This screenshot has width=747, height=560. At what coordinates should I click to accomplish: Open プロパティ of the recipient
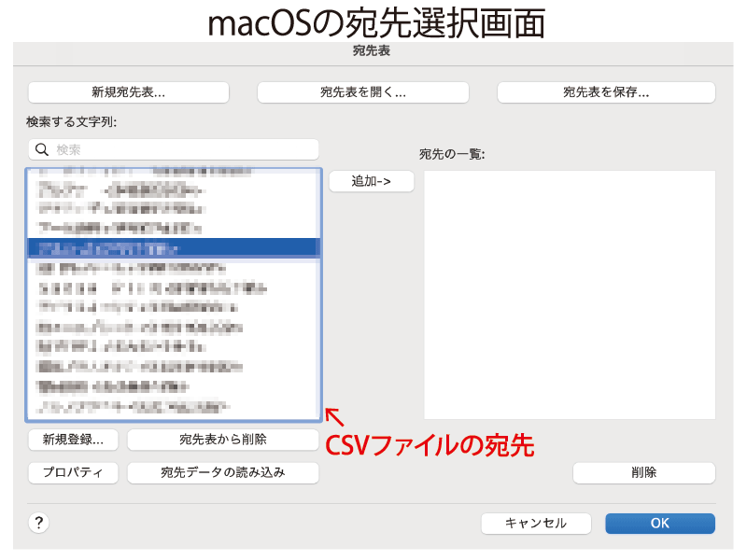[x=73, y=473]
